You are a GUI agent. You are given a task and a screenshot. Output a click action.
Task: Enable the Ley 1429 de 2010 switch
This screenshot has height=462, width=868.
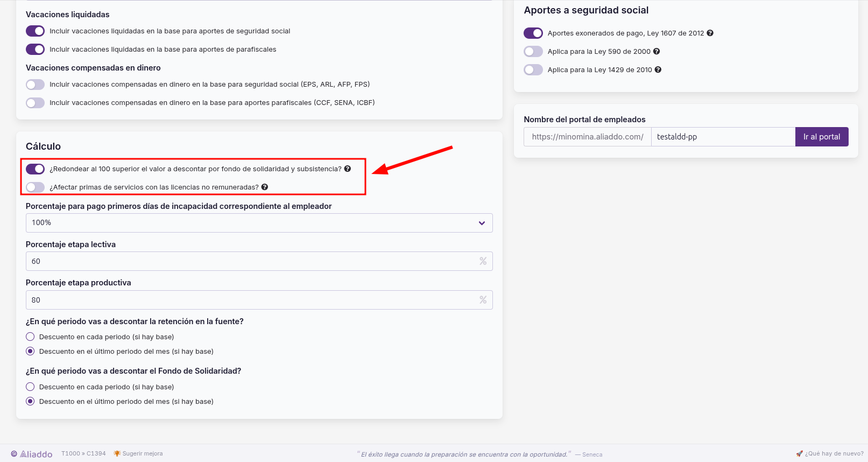[x=533, y=70]
